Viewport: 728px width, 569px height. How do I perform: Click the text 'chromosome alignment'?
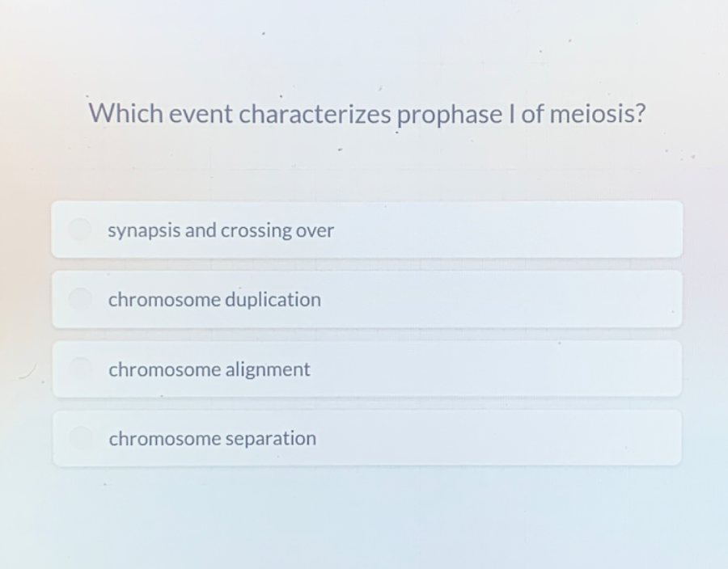[x=209, y=369]
